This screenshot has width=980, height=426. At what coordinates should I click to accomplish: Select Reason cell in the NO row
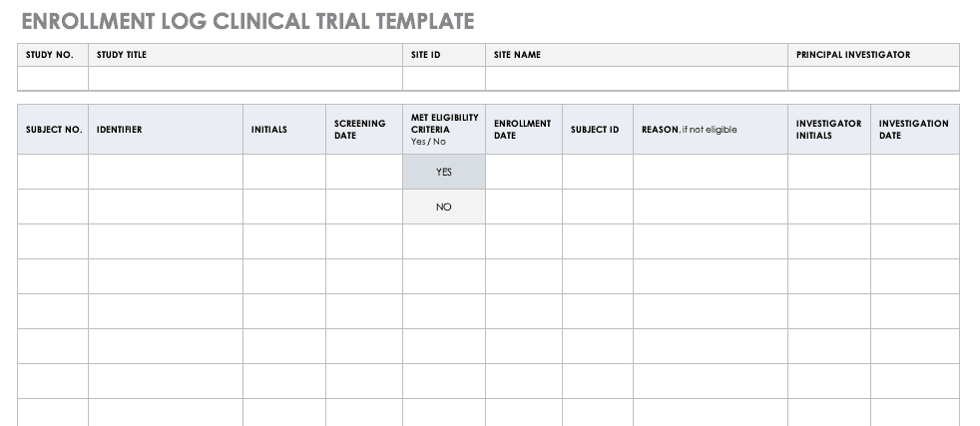coord(710,207)
